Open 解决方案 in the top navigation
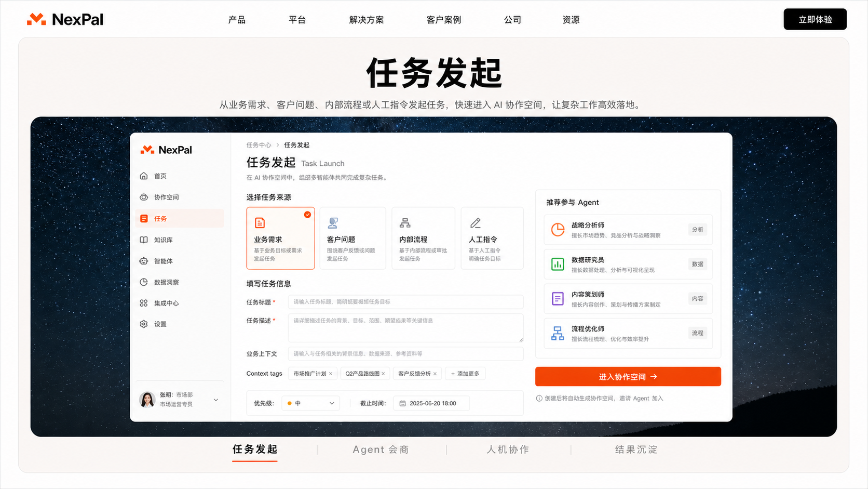 [367, 20]
